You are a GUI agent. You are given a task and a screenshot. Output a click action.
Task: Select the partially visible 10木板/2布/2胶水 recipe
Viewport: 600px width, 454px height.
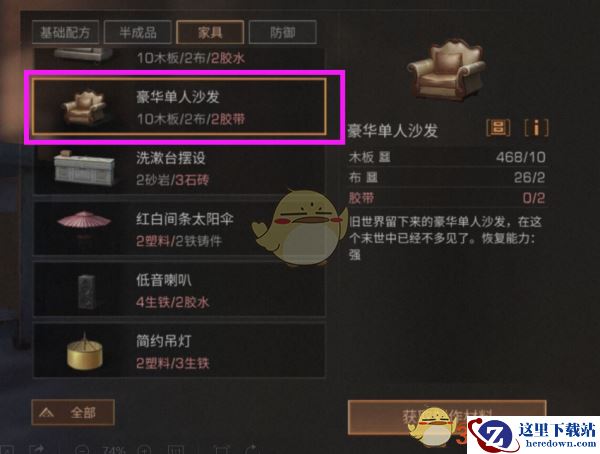click(179, 59)
